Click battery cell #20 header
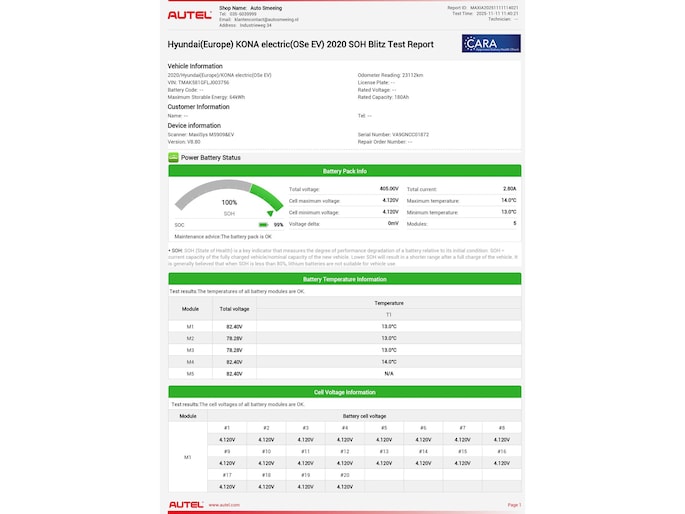Screen dimensions: 685x514 (x=345, y=475)
